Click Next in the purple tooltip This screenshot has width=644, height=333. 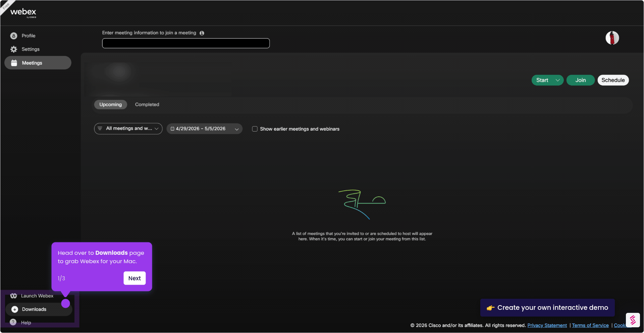click(x=135, y=278)
